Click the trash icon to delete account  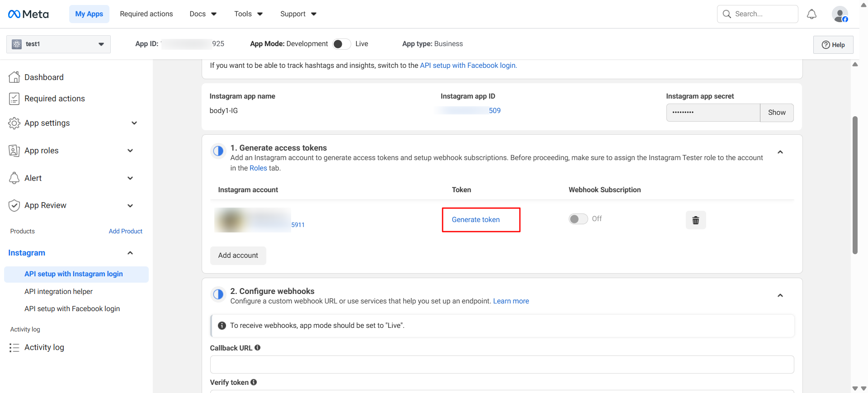pos(695,220)
